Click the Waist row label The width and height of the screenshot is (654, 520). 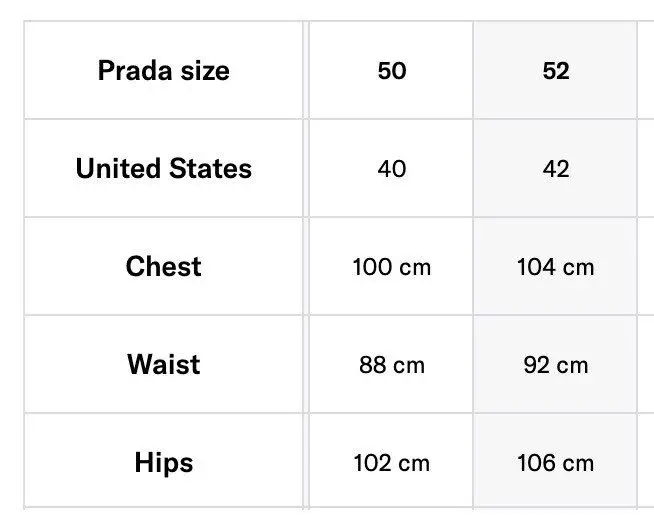click(x=163, y=364)
